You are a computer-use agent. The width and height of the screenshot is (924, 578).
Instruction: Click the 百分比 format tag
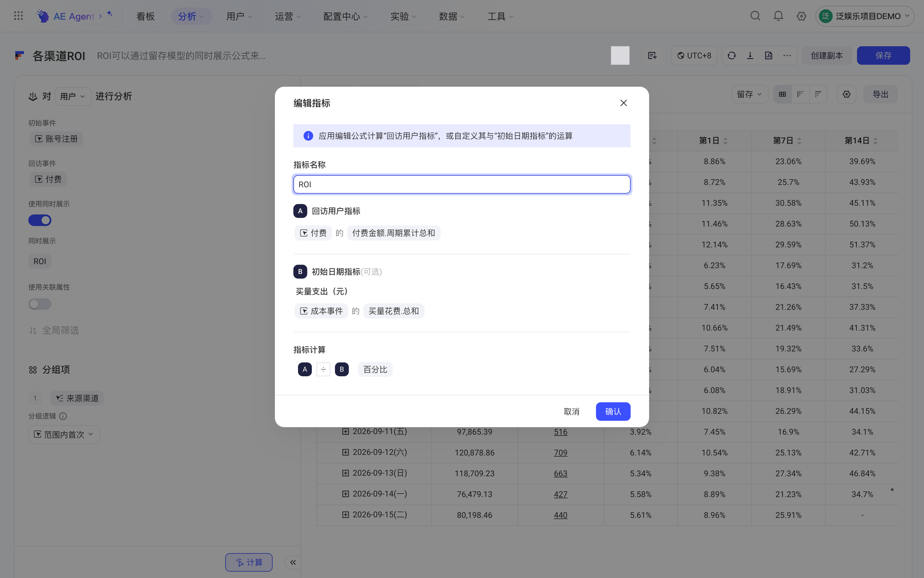375,369
